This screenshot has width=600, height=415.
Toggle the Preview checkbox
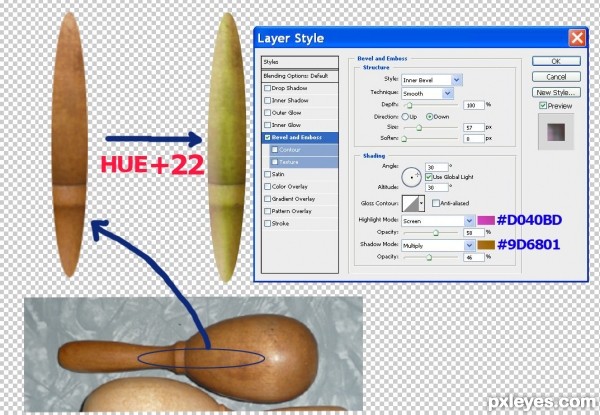pos(543,106)
